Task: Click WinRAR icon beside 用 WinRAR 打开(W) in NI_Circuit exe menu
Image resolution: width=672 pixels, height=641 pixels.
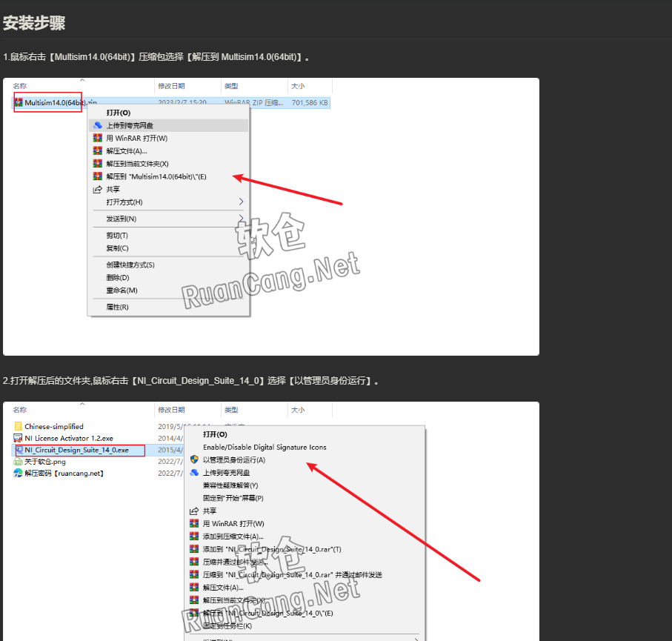Action: (x=194, y=523)
